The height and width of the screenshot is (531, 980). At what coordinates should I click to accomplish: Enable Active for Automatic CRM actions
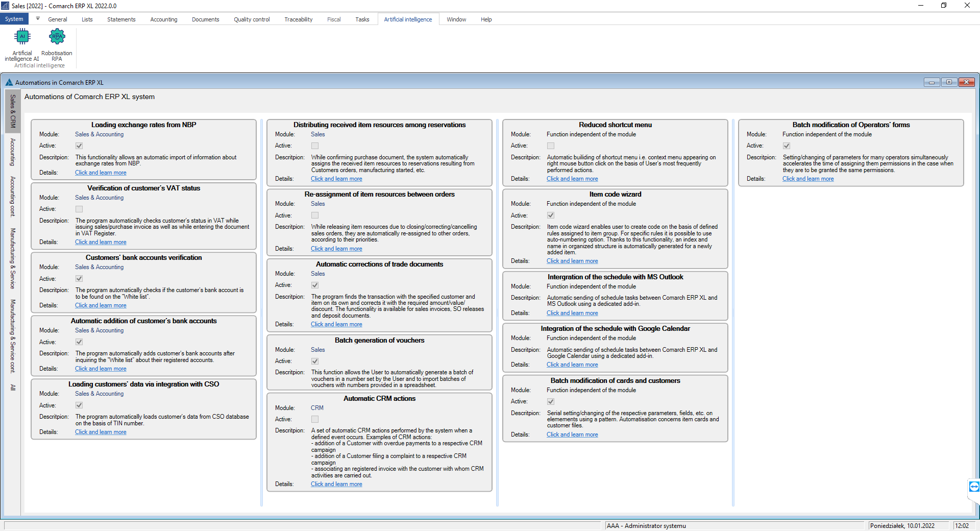click(x=315, y=419)
